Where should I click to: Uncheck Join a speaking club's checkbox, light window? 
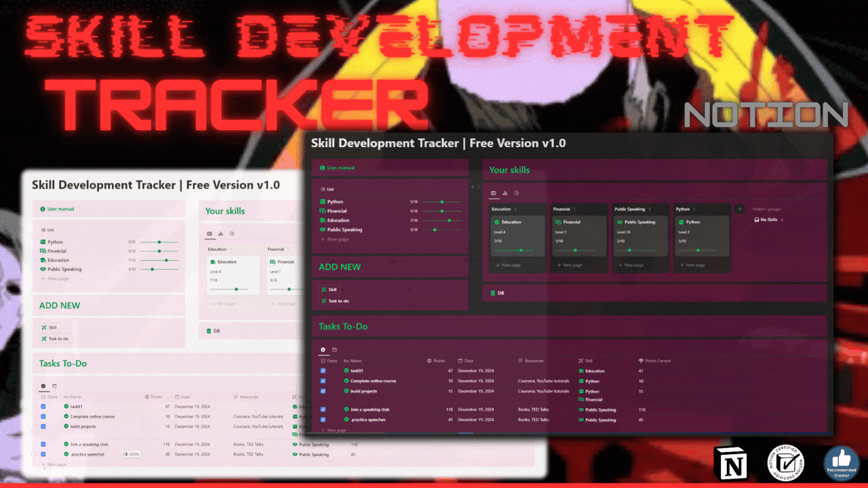point(43,445)
